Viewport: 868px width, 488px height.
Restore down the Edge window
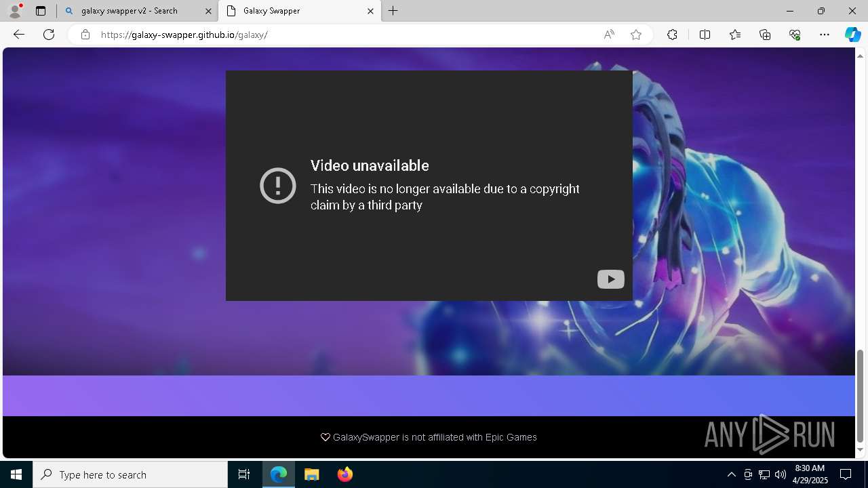coord(821,11)
